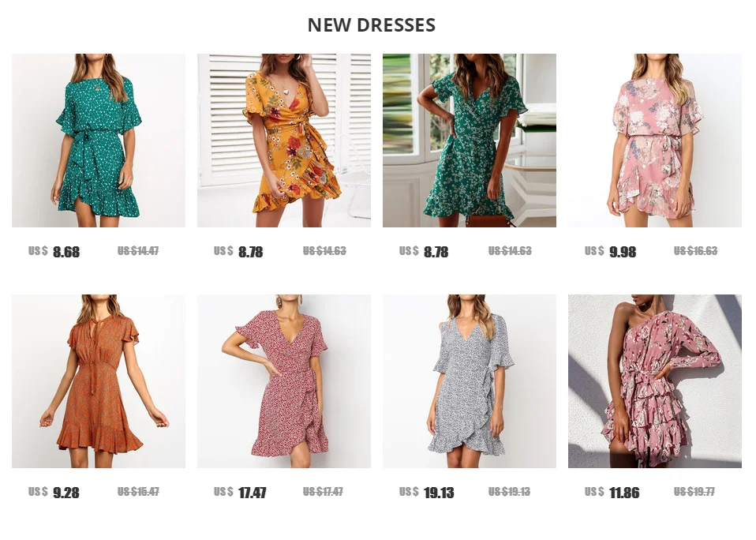Click the US $9.98 sale price

610,252
